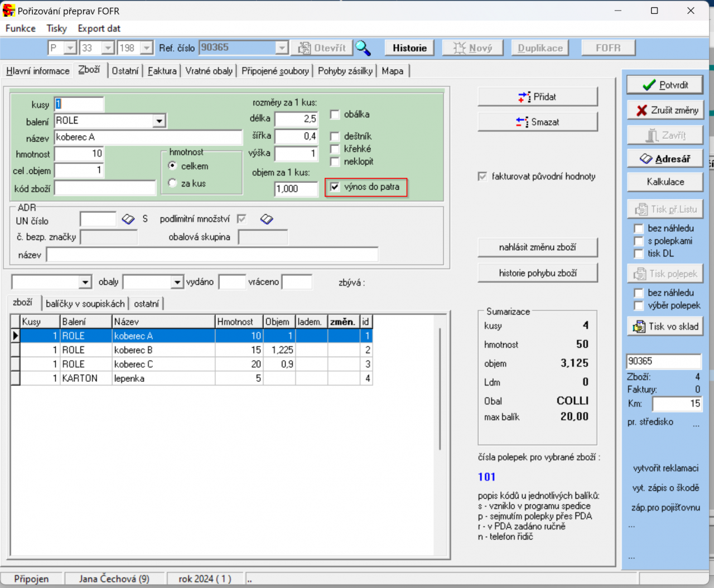Click Přidat to add goods item
The height and width of the screenshot is (588, 714).
pyautogui.click(x=537, y=97)
